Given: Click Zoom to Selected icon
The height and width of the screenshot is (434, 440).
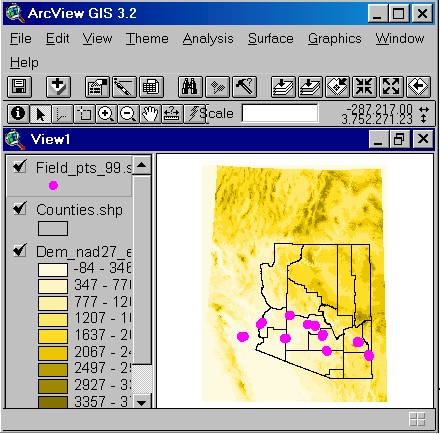Looking at the screenshot, I should coord(337,87).
